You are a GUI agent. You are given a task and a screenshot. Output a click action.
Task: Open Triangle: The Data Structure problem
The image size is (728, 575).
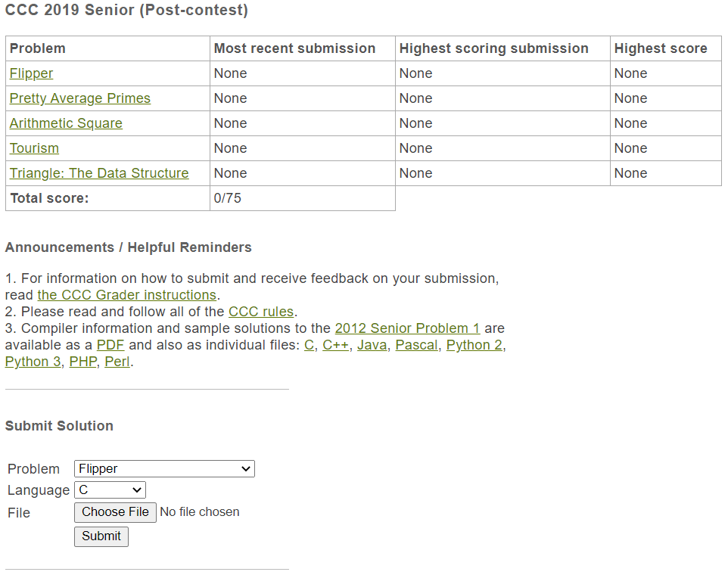coord(99,173)
